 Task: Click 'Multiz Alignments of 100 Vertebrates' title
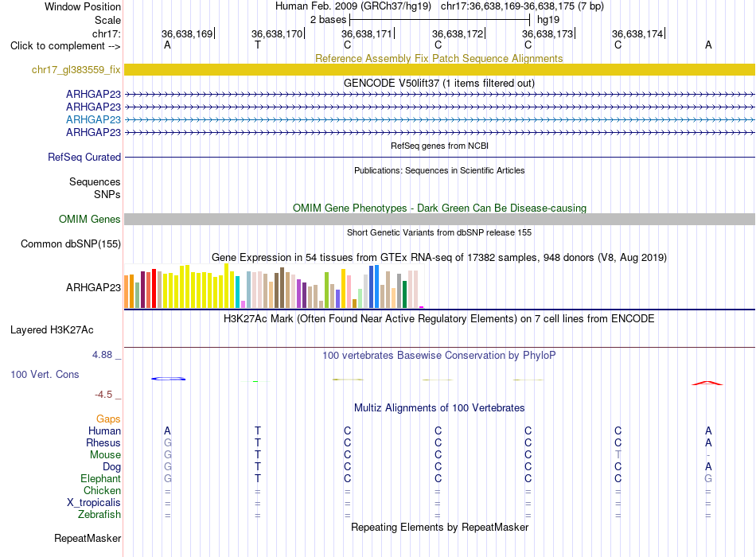pos(439,408)
